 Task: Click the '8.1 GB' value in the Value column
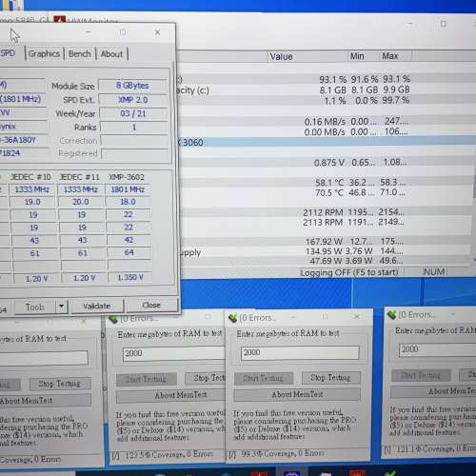tap(332, 89)
